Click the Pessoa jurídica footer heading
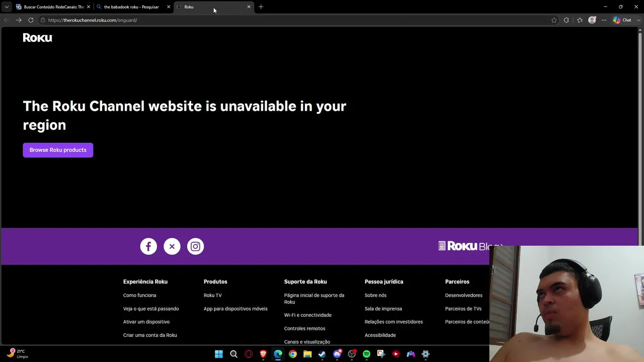Viewport: 644px width, 362px height. tap(384, 282)
